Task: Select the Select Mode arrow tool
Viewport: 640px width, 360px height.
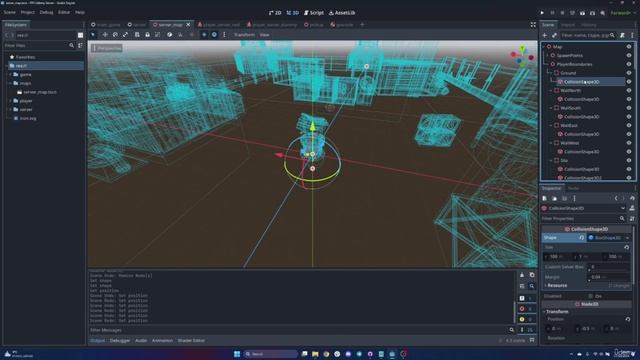Action: click(x=93, y=35)
